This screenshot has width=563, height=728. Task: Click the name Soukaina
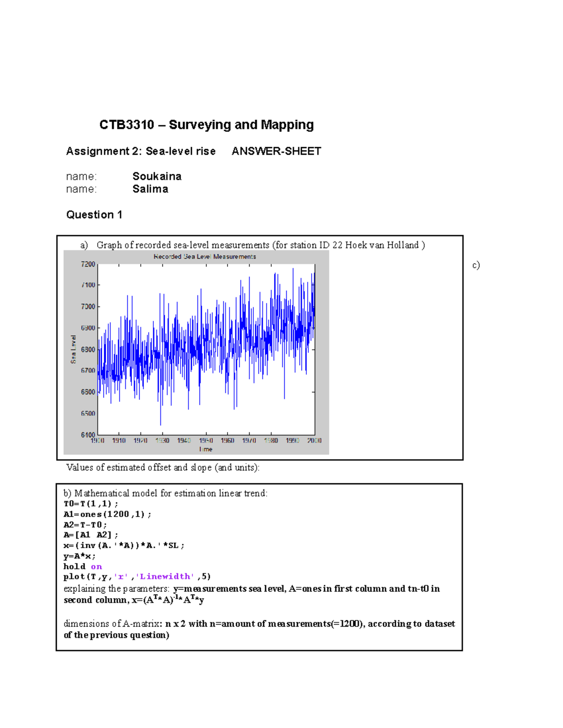[x=157, y=176]
